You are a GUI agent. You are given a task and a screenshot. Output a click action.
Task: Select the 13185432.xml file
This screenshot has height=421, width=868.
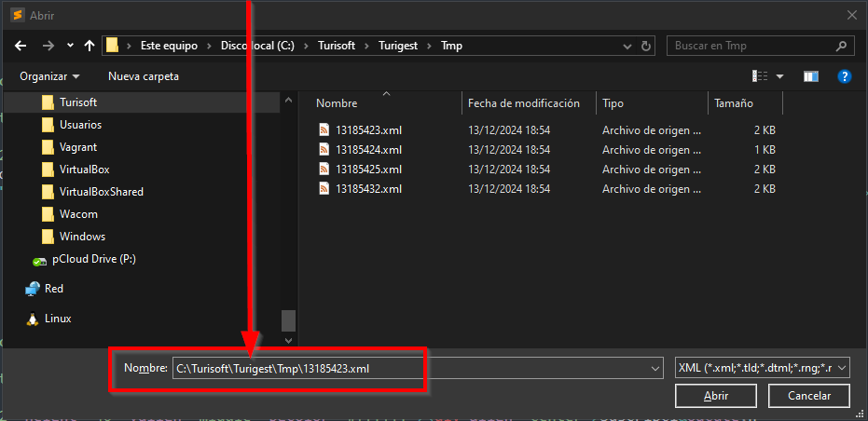368,189
